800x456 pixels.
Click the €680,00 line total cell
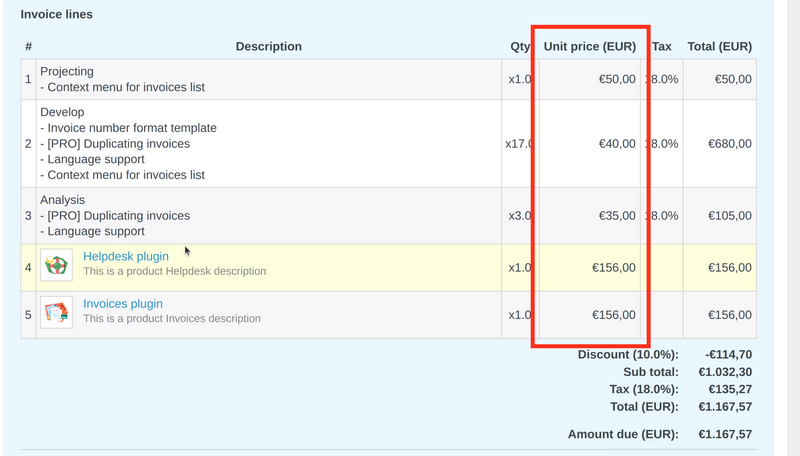(729, 144)
